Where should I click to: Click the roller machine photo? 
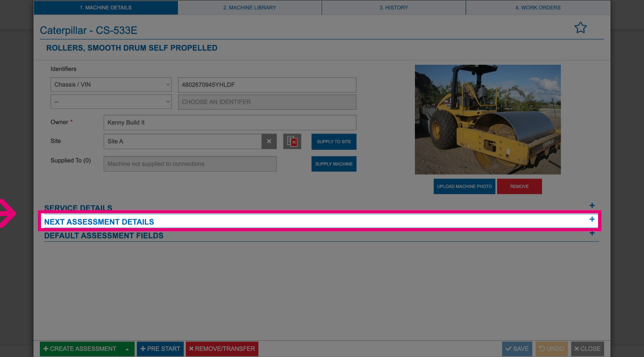488,119
